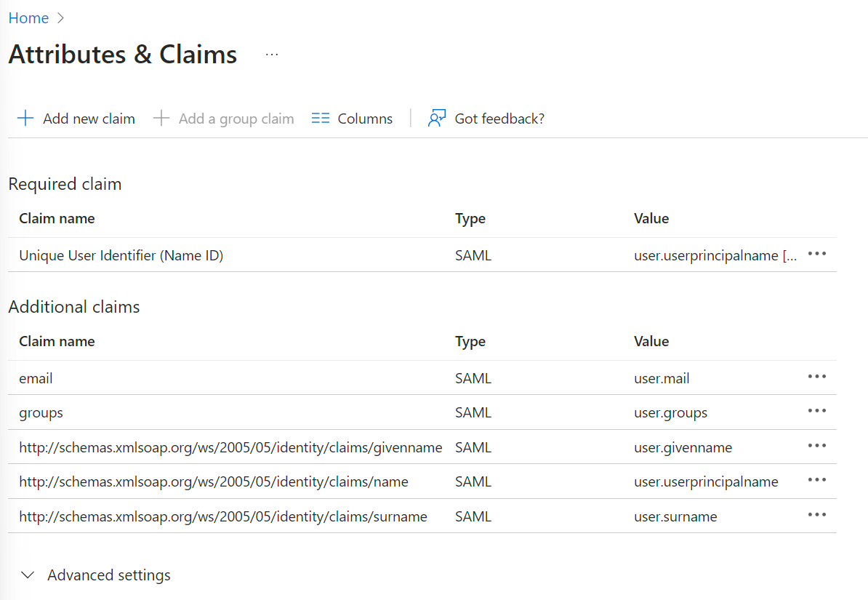
Task: Click the plus icon for Add new claim
Action: pos(25,119)
